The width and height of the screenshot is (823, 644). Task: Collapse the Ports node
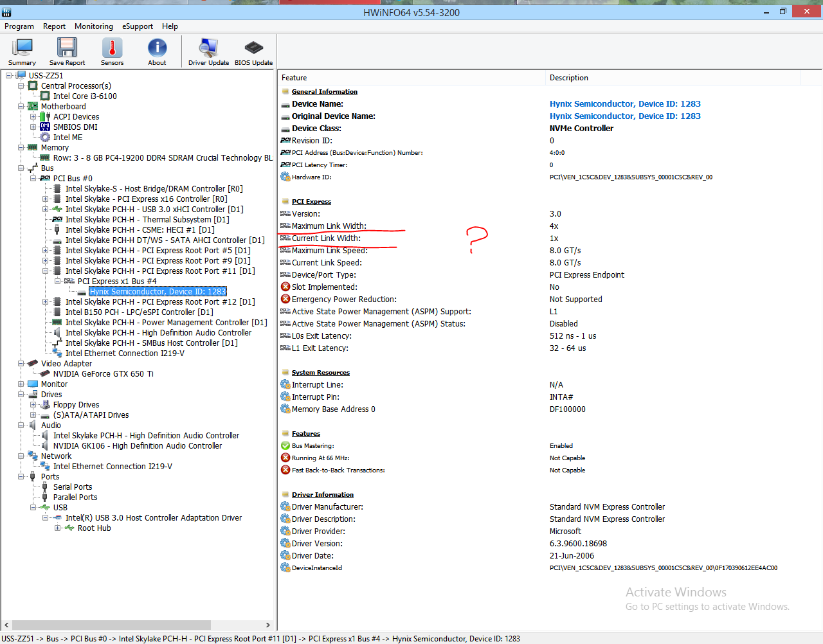click(21, 477)
